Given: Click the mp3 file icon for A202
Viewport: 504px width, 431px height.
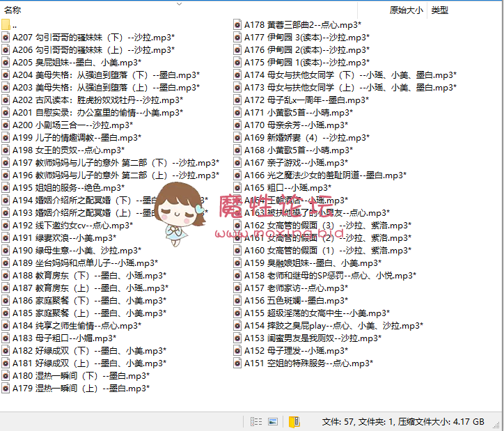Looking at the screenshot, I should pos(6,100).
